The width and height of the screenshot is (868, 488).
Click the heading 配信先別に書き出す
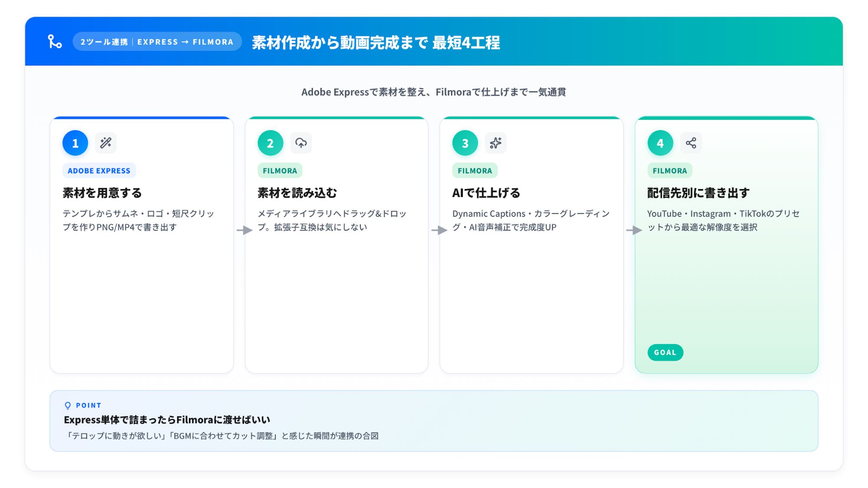coord(698,193)
